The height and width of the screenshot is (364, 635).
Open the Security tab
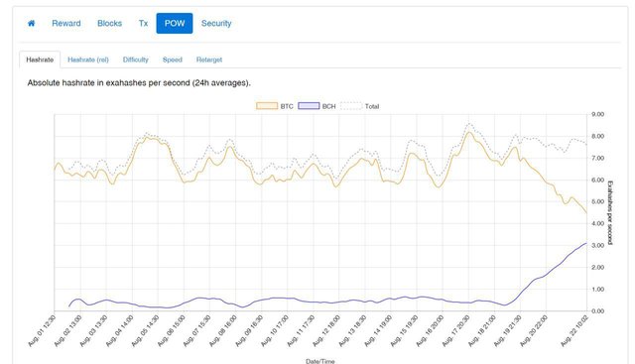coord(216,23)
